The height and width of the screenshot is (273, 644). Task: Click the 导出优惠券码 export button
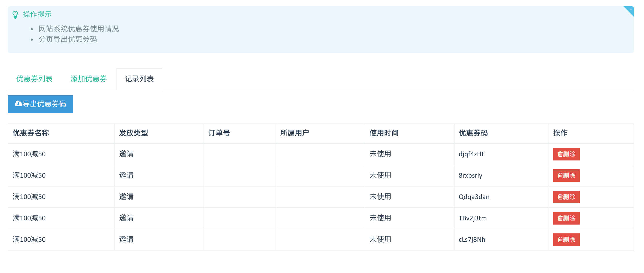click(x=40, y=104)
